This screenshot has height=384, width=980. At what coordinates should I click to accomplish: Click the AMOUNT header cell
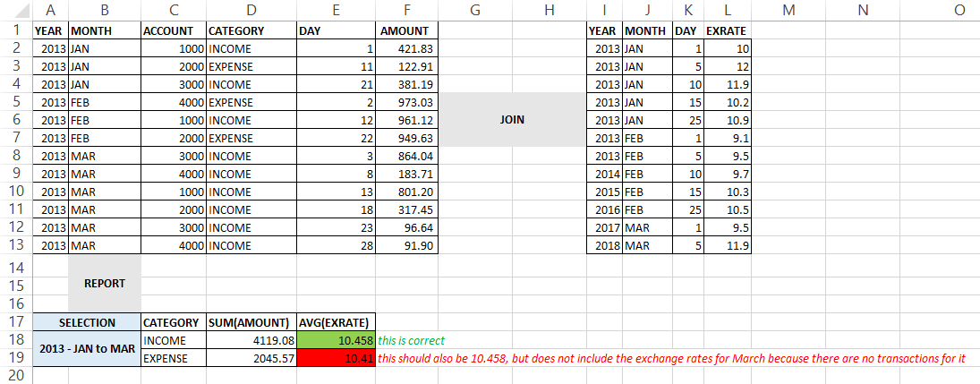[x=407, y=30]
